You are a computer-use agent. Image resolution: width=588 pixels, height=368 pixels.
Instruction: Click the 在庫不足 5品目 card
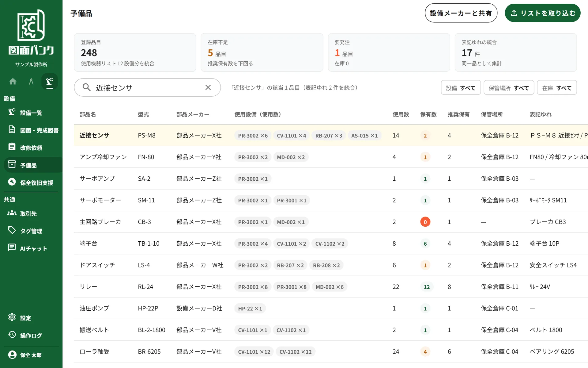click(262, 52)
